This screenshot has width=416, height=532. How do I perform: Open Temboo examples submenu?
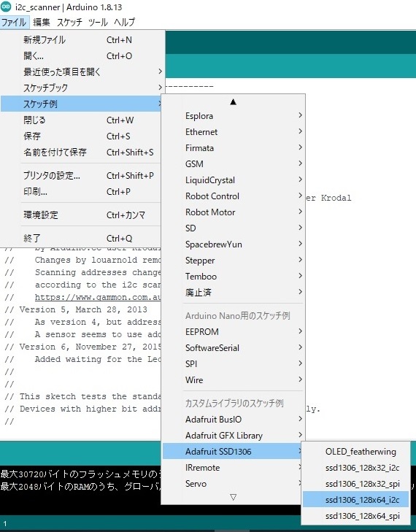(233, 276)
